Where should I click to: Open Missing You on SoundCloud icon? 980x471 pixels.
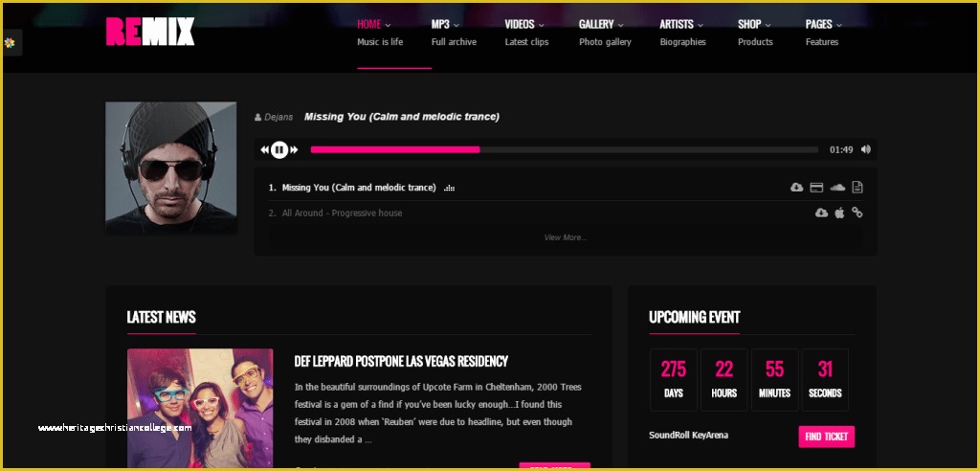coord(837,187)
